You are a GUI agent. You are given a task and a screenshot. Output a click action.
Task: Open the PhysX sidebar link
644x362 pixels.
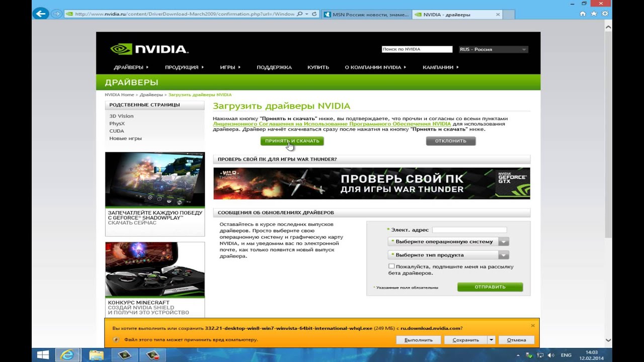pos(117,123)
